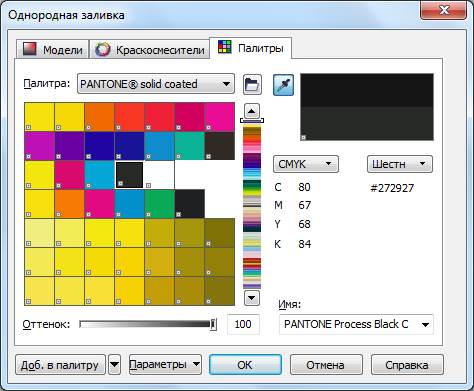Expand the CMYK color model dropdown

coord(306,164)
